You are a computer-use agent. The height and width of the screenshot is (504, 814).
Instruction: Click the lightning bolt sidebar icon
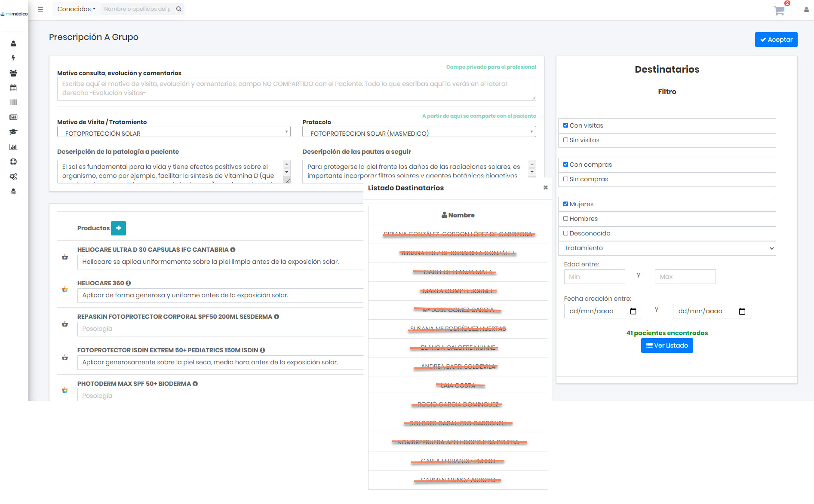[13, 58]
